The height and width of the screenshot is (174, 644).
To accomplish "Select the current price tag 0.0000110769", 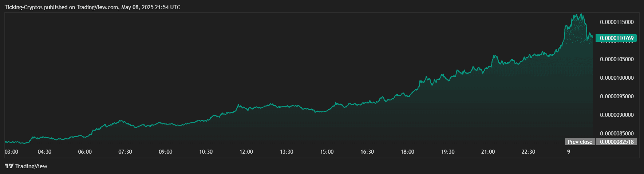I will click(x=616, y=38).
